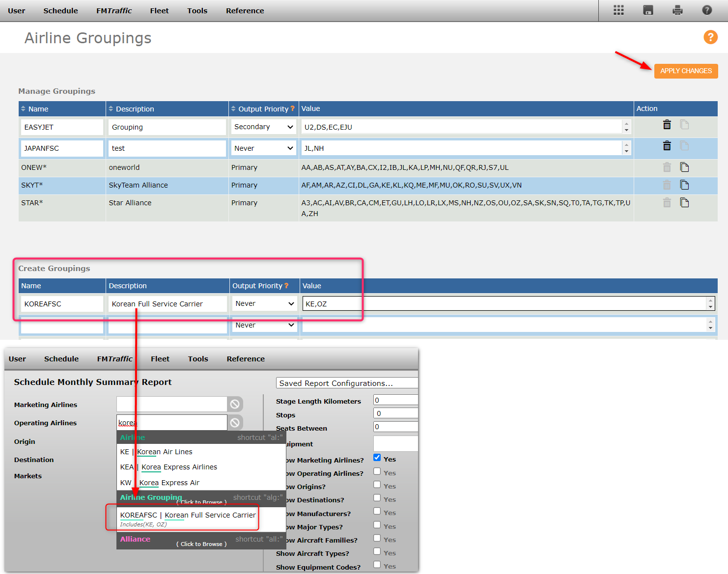Open EASYJET Output Priority dropdown
Screen dimensions: 728x574
click(x=264, y=127)
